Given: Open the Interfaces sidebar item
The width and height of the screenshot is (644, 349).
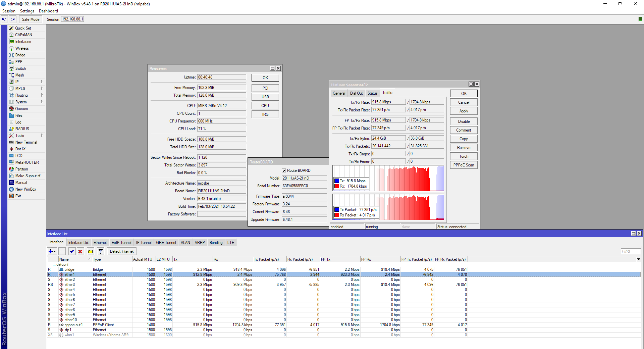Looking at the screenshot, I should (23, 42).
